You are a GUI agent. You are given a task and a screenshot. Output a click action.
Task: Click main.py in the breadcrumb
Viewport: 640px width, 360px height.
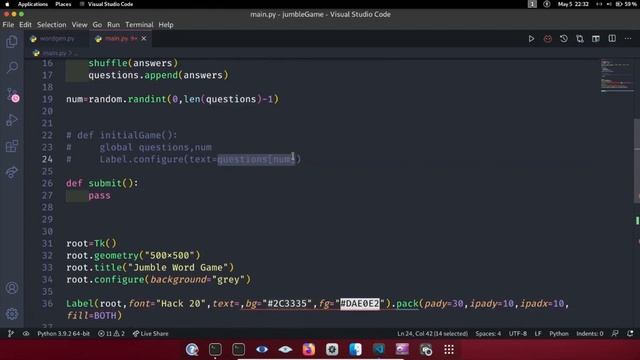pyautogui.click(x=54, y=53)
